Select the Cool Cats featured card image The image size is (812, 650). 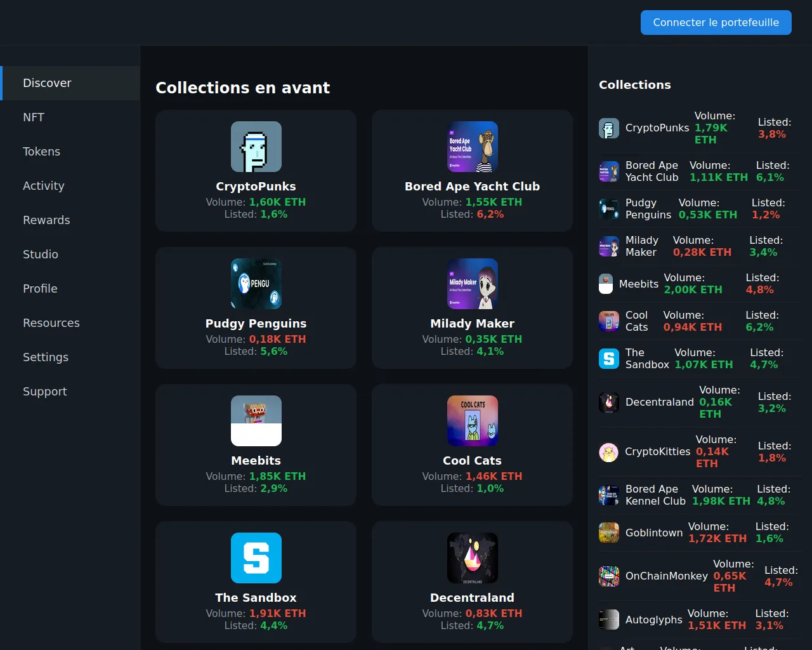(473, 421)
